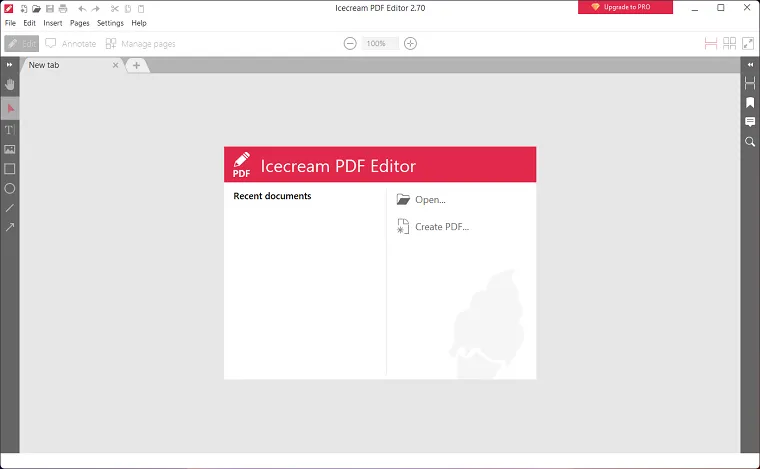
Task: Expand the right side panel
Action: [x=750, y=64]
